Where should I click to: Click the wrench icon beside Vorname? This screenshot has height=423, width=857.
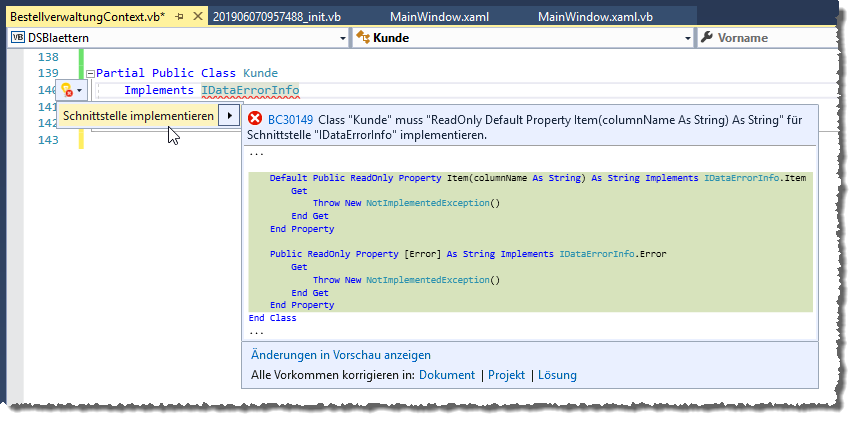tap(708, 38)
